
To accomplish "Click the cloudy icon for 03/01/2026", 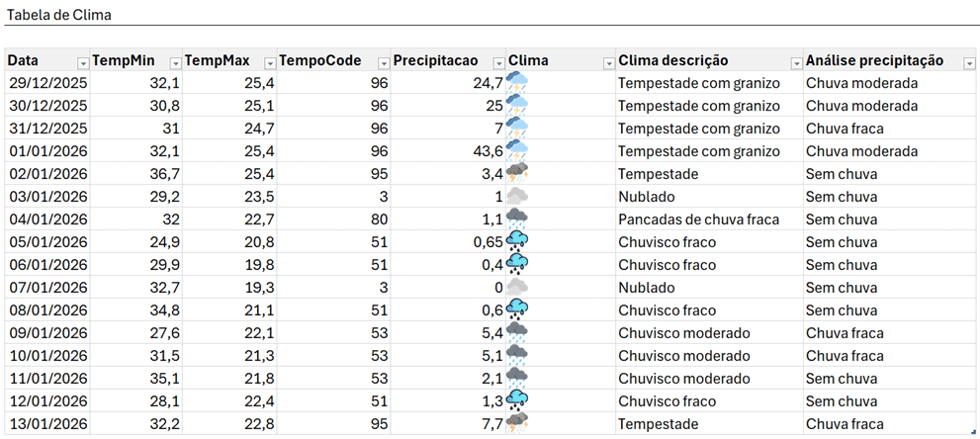I will 517,197.
